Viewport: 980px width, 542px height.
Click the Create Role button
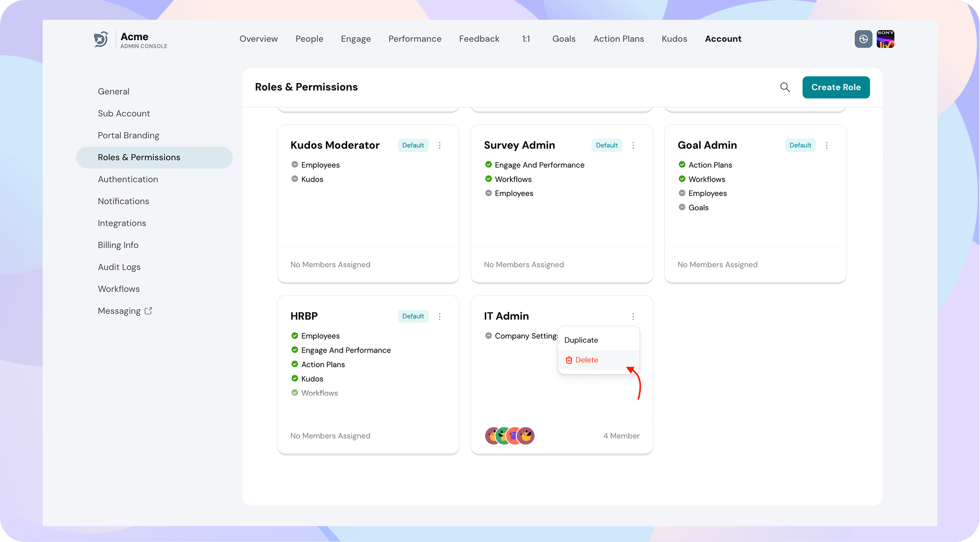[x=836, y=87]
